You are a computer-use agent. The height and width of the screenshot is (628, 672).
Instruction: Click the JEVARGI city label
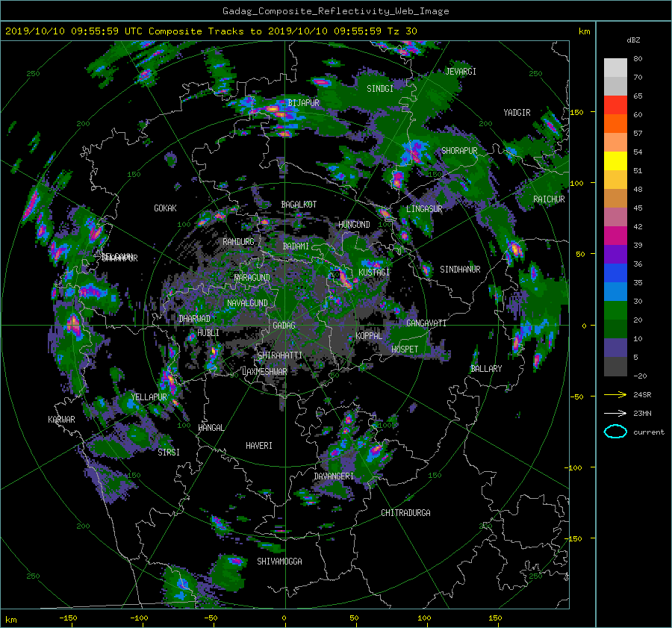[461, 72]
